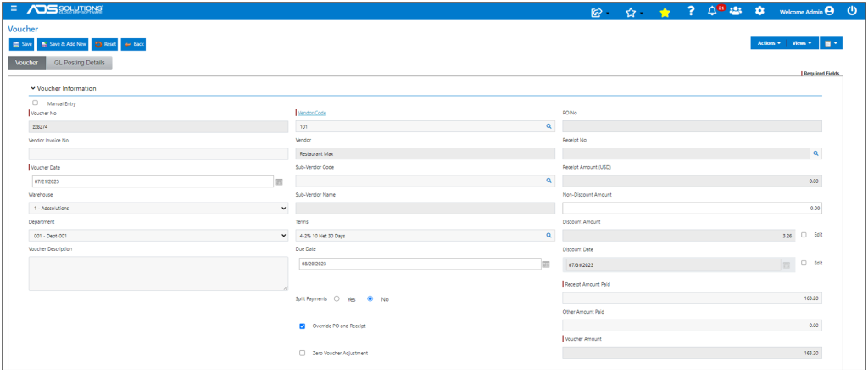Click the Reset button
Screen dimensions: 868x373
[105, 44]
